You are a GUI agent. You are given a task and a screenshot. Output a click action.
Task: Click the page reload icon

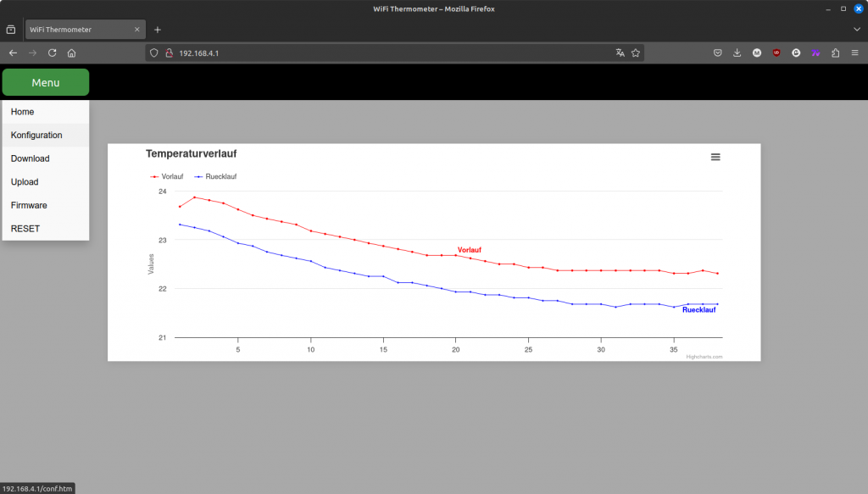tap(53, 53)
